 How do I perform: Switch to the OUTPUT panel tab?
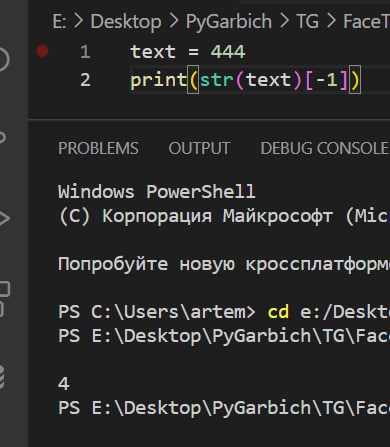(199, 148)
